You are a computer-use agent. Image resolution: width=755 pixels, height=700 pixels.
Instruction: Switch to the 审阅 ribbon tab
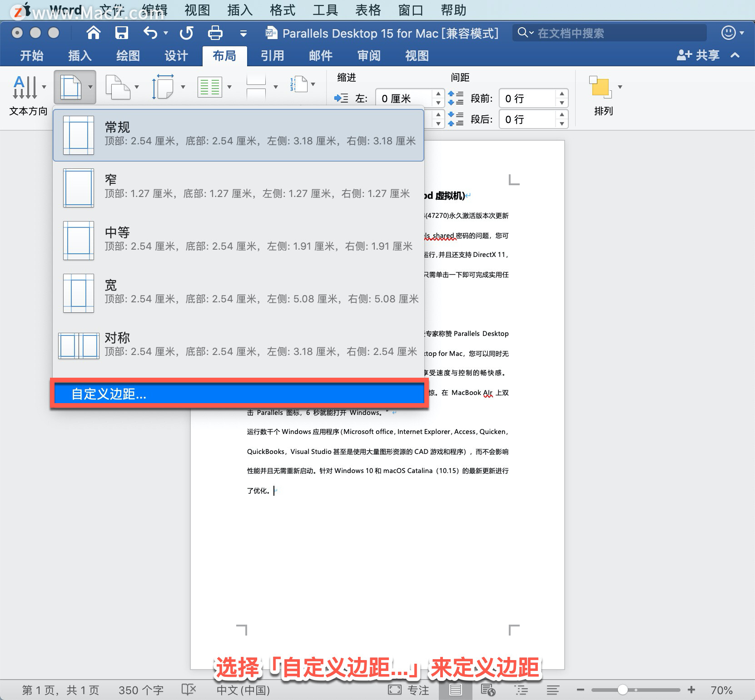point(369,56)
